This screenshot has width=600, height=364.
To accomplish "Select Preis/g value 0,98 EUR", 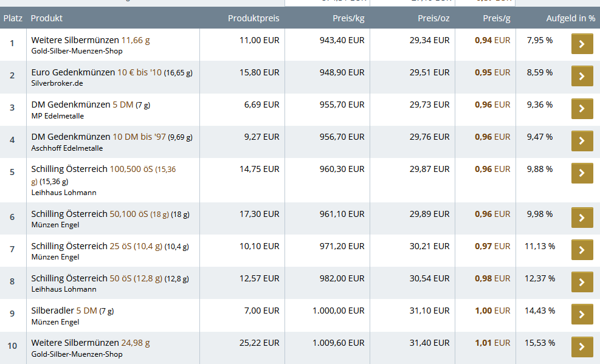I will (x=492, y=278).
